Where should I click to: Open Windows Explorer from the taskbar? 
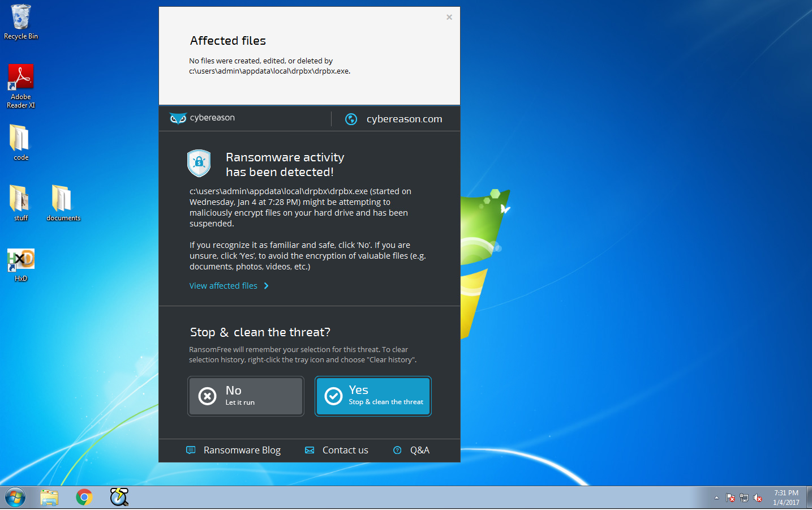click(x=49, y=498)
